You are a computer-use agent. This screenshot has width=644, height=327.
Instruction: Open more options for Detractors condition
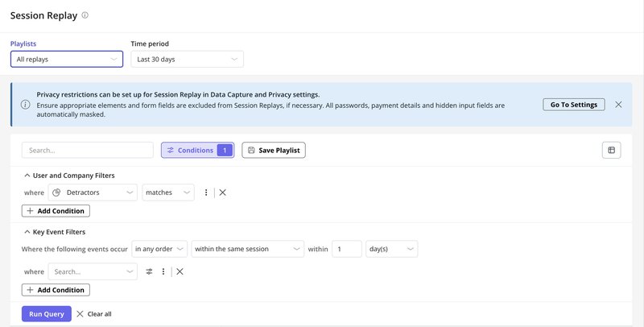[x=206, y=192]
